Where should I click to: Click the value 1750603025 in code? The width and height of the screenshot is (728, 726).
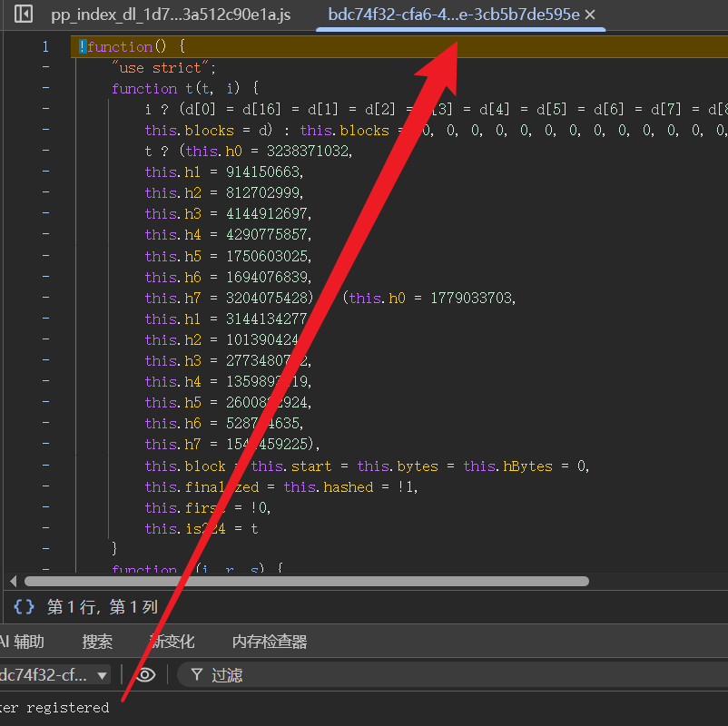click(267, 256)
